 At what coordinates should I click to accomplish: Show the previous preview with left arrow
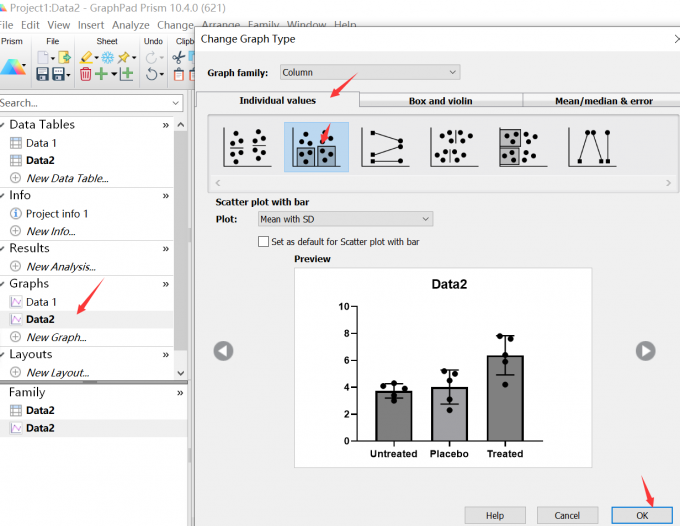tap(223, 351)
